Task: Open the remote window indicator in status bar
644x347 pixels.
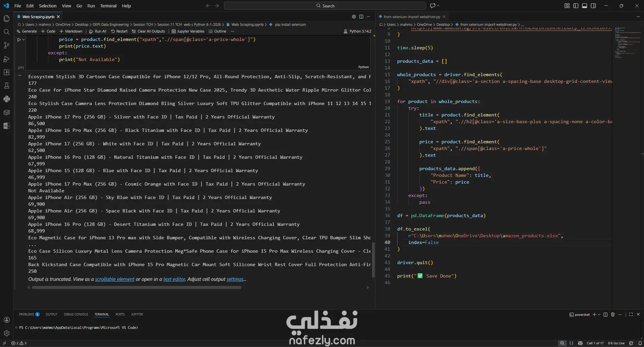Action: point(4,343)
